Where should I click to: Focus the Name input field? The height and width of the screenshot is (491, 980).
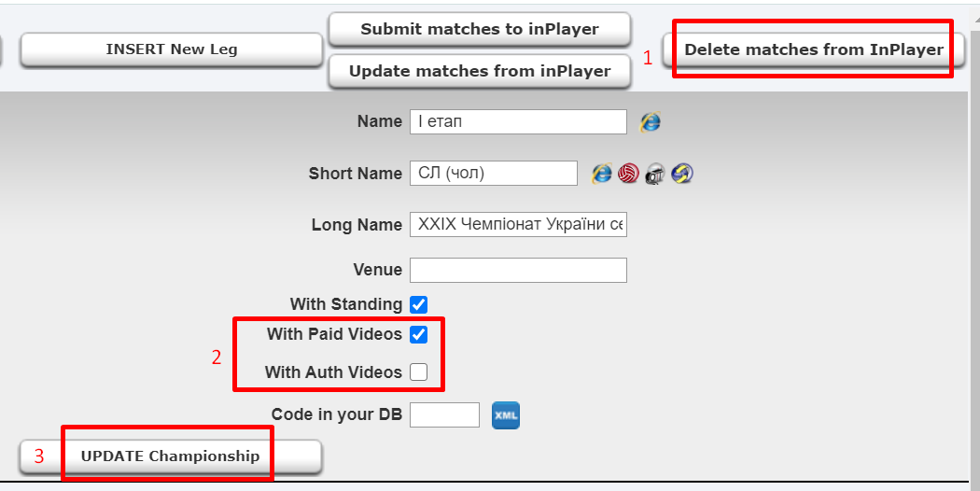(x=518, y=121)
